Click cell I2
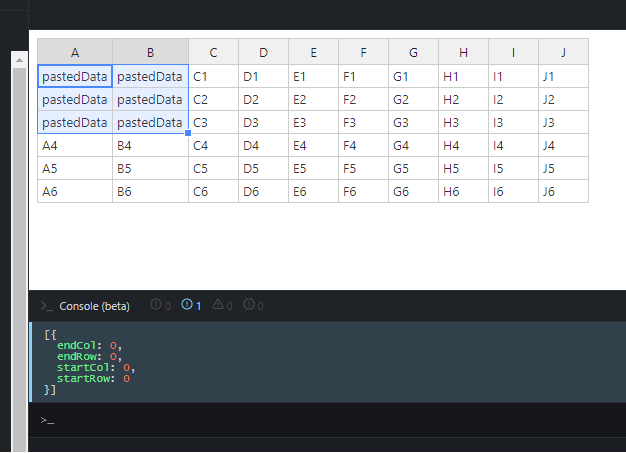The image size is (626, 453). coord(513,99)
